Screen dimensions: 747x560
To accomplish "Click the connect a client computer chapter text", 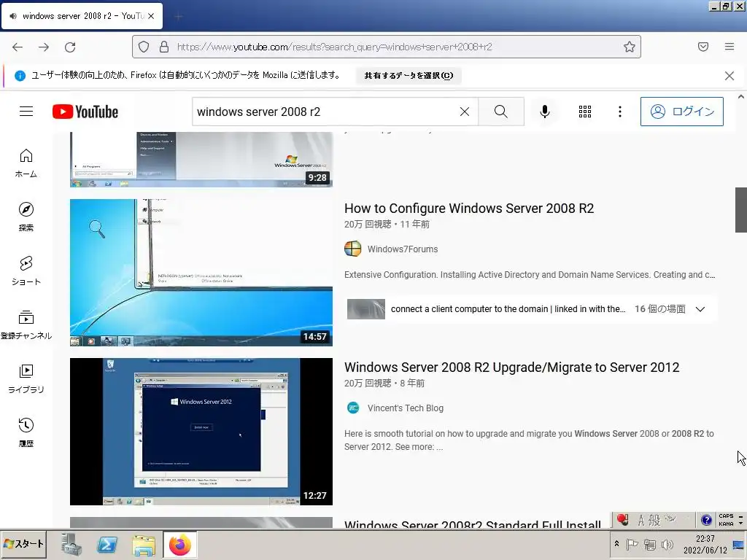I will (508, 309).
